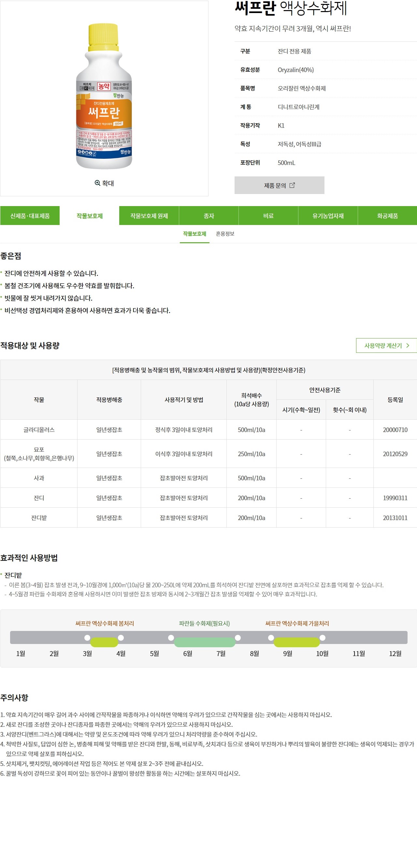
Task: Click the 사과 crop cell
Action: click(x=39, y=478)
